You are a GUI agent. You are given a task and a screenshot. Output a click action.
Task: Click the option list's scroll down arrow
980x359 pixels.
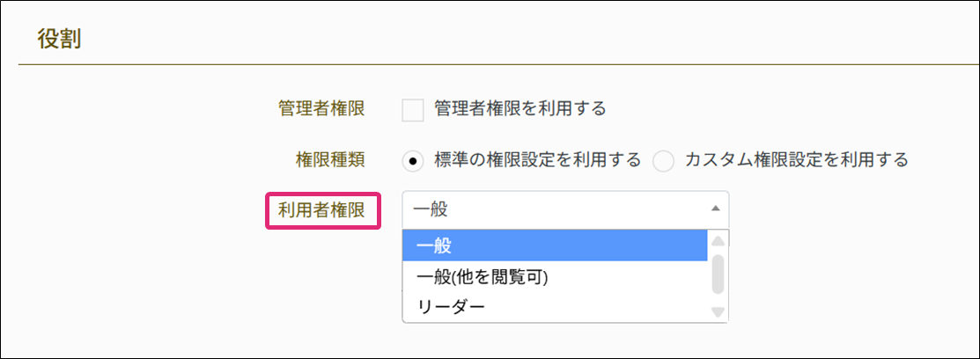tap(718, 311)
